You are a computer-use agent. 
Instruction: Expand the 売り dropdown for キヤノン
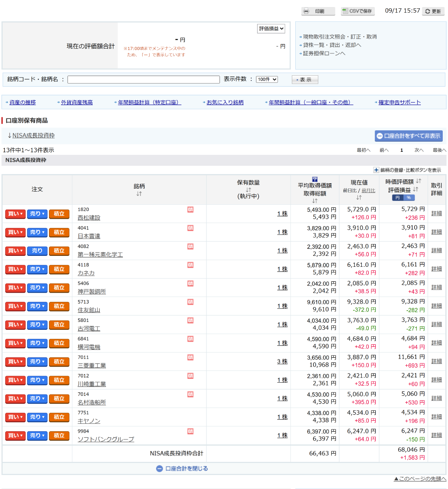click(37, 417)
